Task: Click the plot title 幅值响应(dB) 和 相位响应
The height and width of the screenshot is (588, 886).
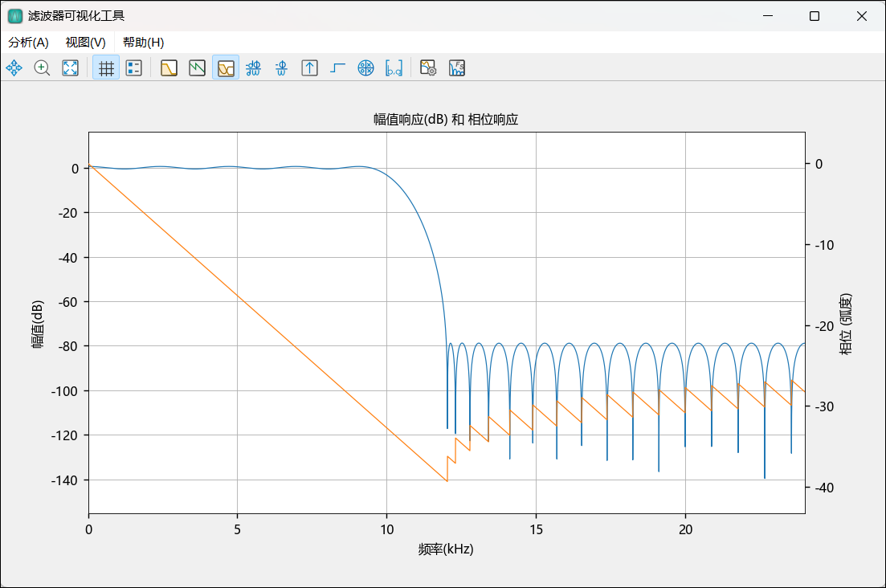Action: click(x=446, y=120)
